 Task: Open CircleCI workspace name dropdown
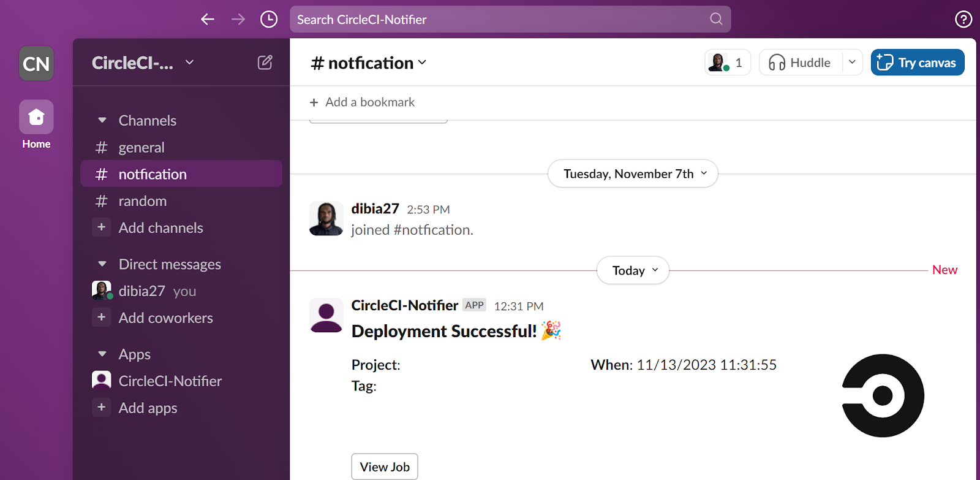coord(143,63)
